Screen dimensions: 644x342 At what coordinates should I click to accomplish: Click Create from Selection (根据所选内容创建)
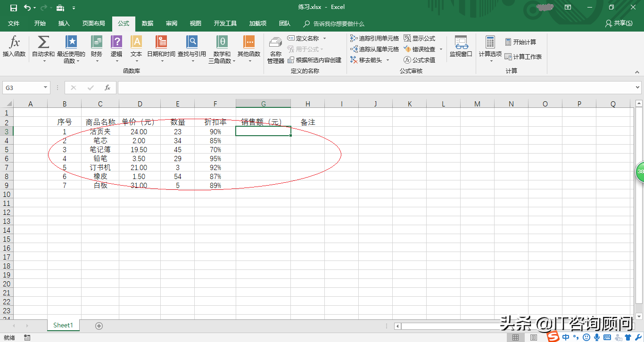point(314,60)
